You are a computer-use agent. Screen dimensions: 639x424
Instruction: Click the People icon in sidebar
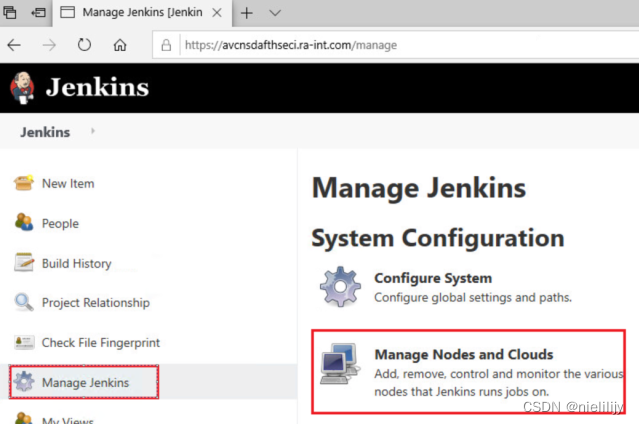[x=24, y=223]
